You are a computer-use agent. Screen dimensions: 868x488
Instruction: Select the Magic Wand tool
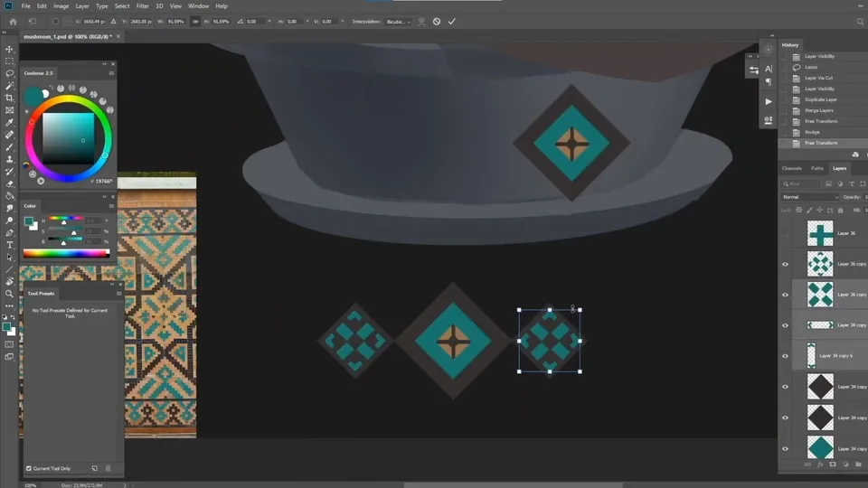click(9, 86)
